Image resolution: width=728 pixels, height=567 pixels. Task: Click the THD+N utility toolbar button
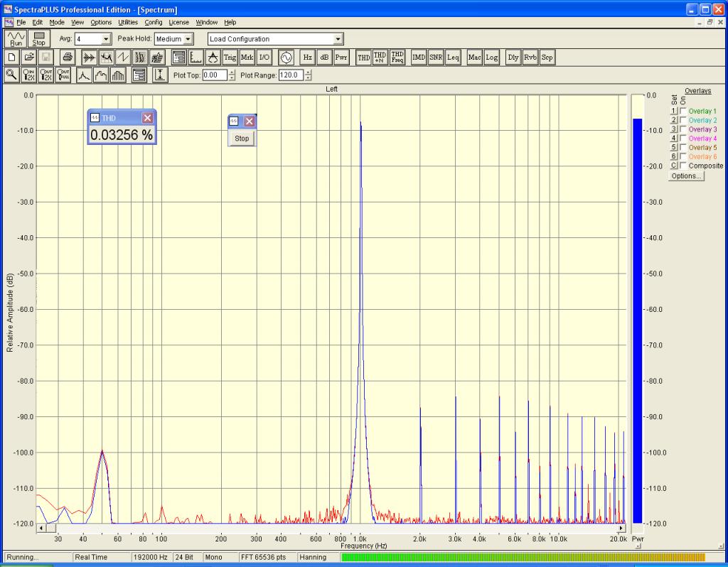click(x=380, y=57)
